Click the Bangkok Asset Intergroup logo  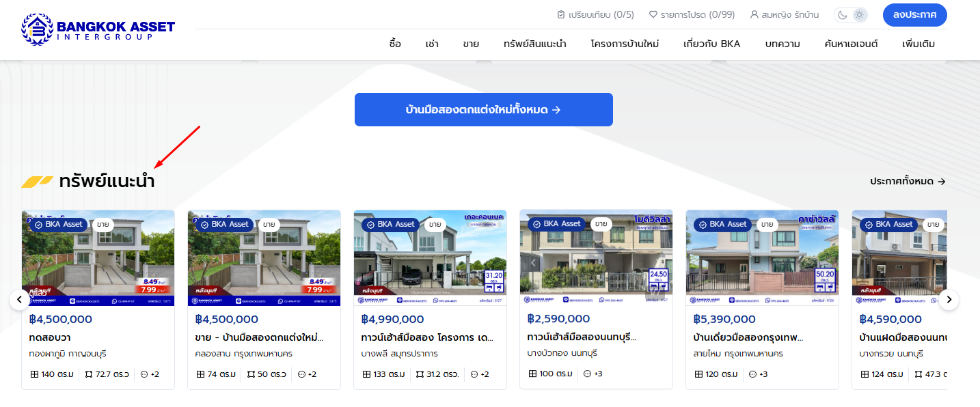[x=98, y=29]
